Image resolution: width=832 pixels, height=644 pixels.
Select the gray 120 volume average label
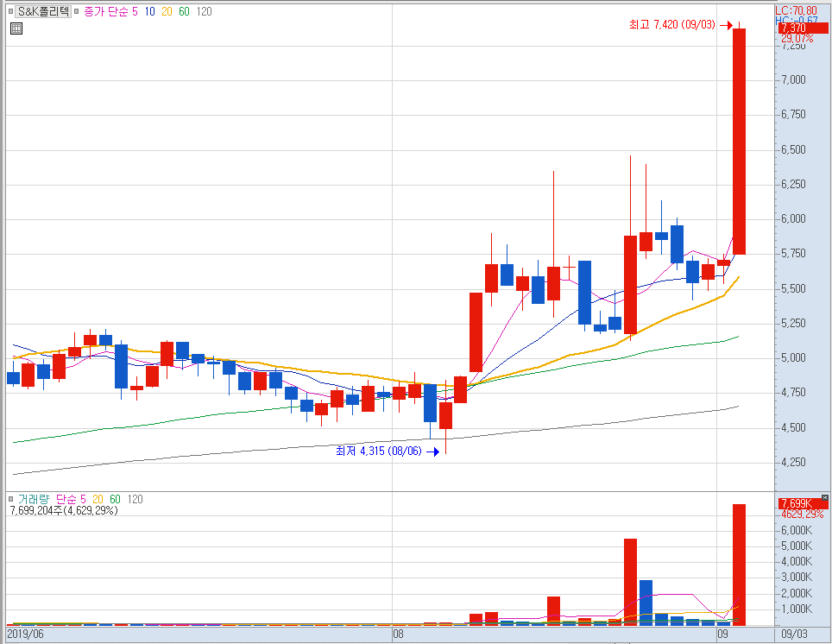click(x=135, y=499)
